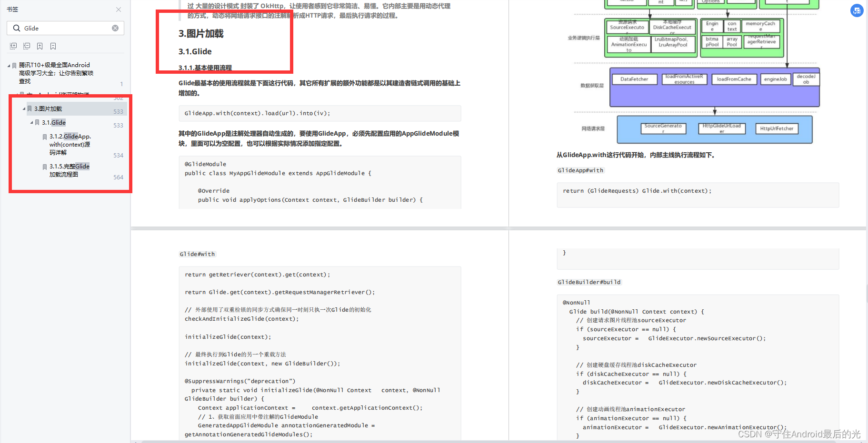Click page number 534 in bookmarks
868x443 pixels.
click(x=119, y=156)
